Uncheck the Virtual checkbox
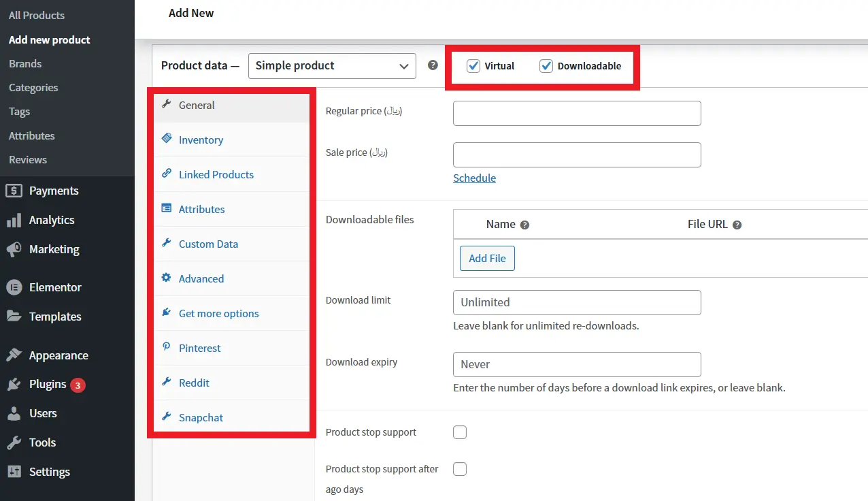 (473, 66)
